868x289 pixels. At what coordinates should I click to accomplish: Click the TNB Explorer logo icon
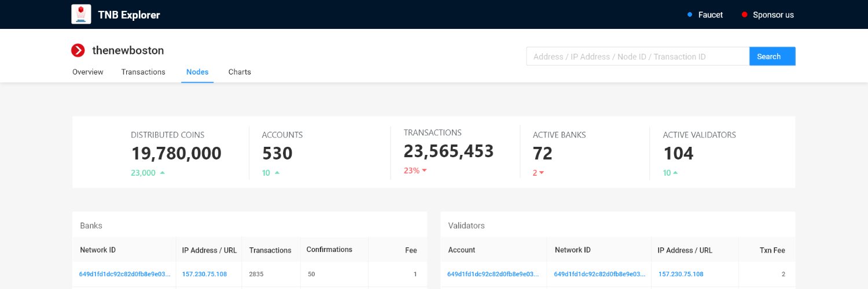tap(81, 14)
